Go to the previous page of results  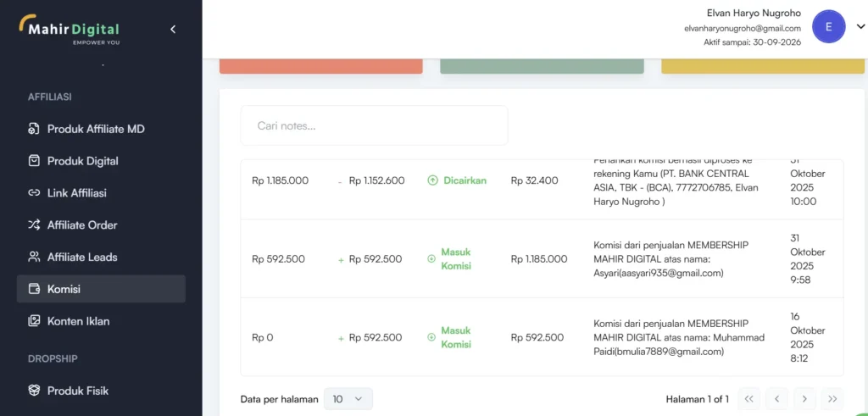coord(776,399)
